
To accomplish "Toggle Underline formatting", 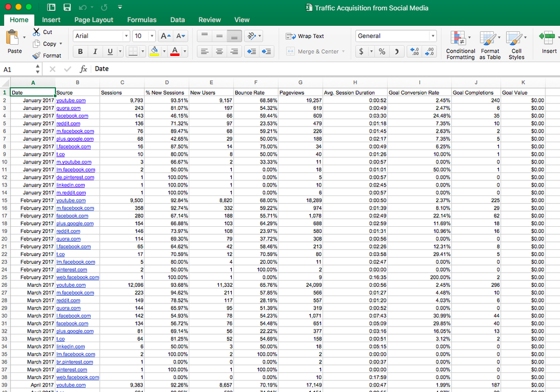I will [x=110, y=52].
